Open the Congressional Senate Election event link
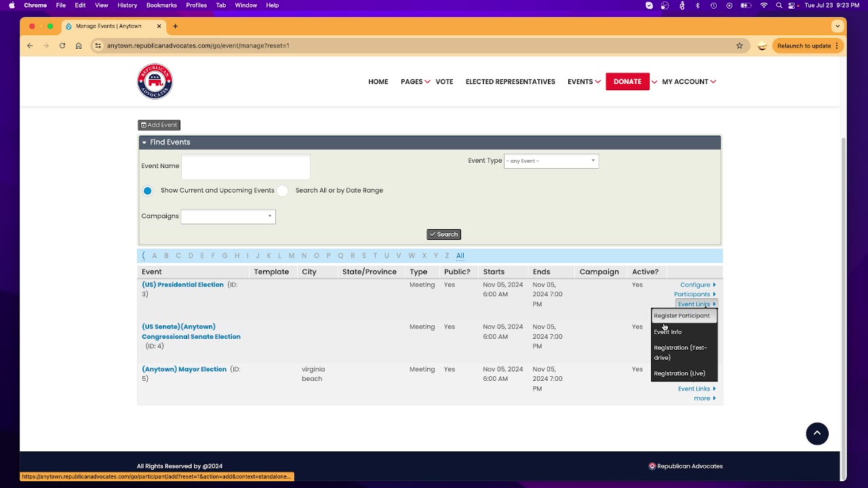This screenshot has width=868, height=488. point(191,331)
